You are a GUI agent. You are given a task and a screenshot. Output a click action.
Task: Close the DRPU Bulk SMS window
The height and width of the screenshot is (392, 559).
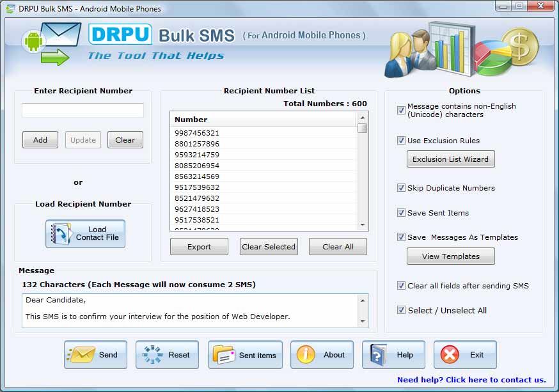tap(540, 6)
